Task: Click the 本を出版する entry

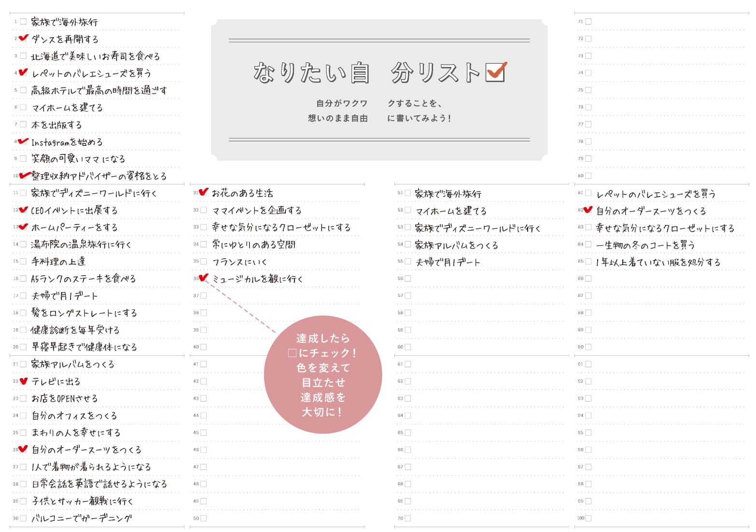Action: [56, 125]
